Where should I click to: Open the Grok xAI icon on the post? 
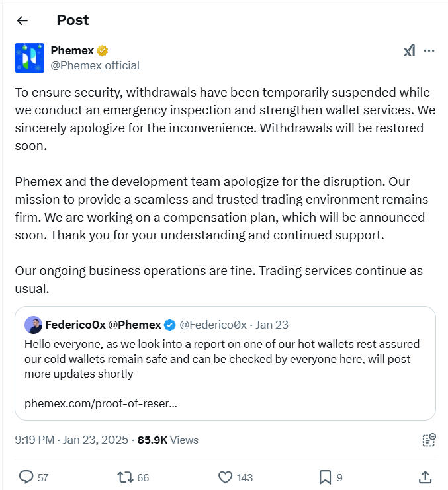(x=409, y=50)
